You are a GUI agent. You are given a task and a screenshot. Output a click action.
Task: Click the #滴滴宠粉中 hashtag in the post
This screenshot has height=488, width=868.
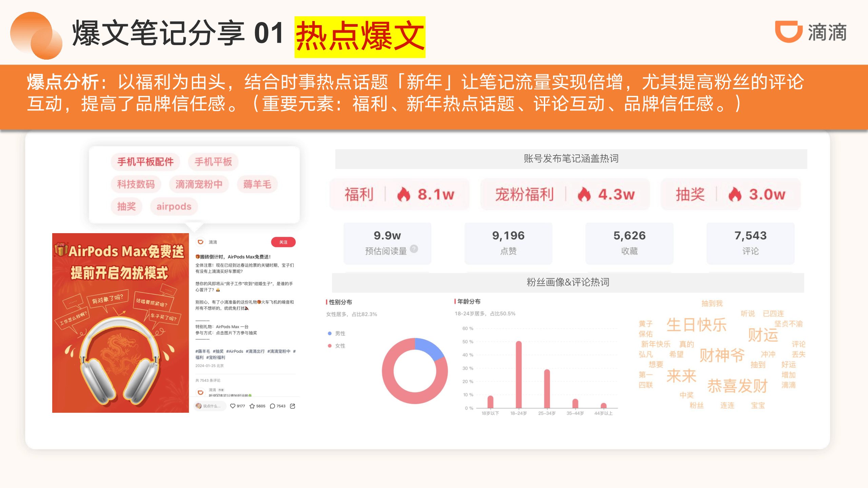pos(279,351)
